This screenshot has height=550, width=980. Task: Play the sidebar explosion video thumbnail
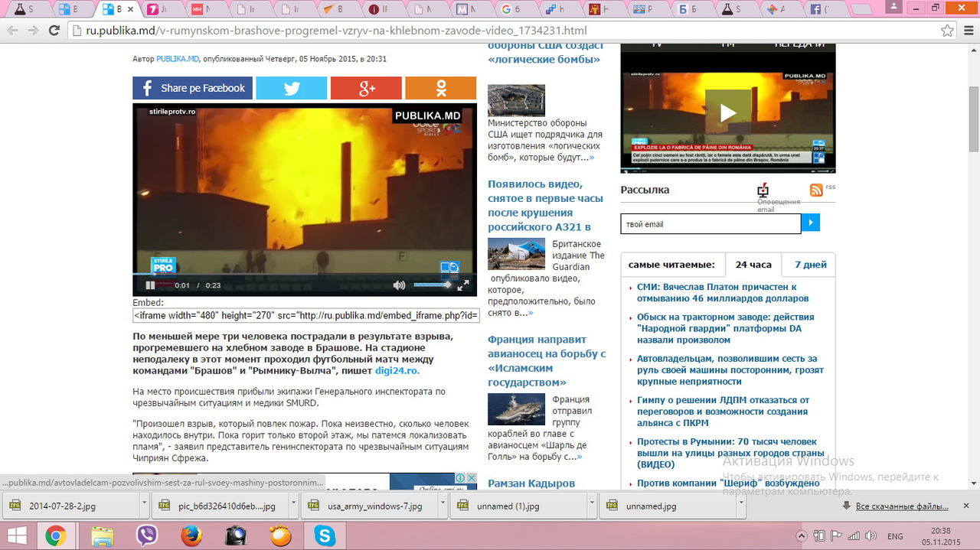coord(728,112)
